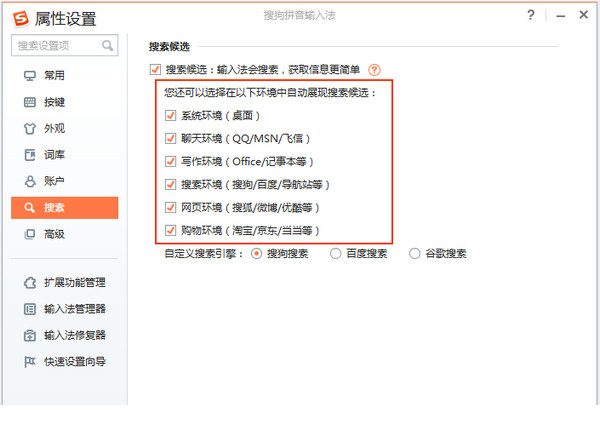Click the 属性设置 window title
Image resolution: width=600 pixels, height=421 pixels.
coord(65,19)
